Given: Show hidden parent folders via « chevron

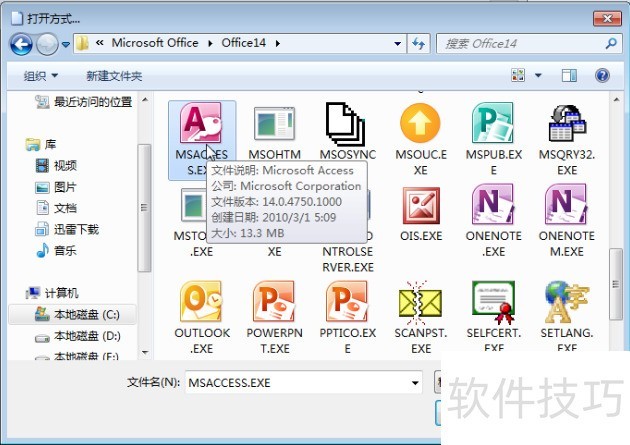Looking at the screenshot, I should pos(100,43).
